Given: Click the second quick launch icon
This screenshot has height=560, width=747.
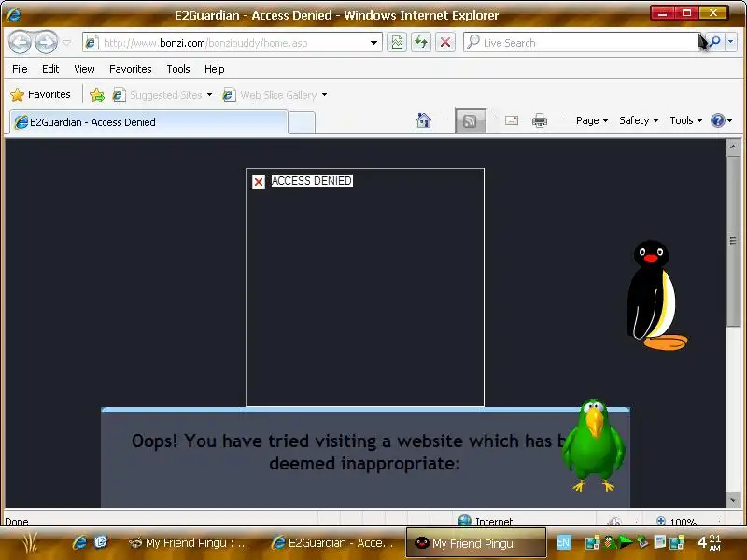Looking at the screenshot, I should tap(101, 542).
